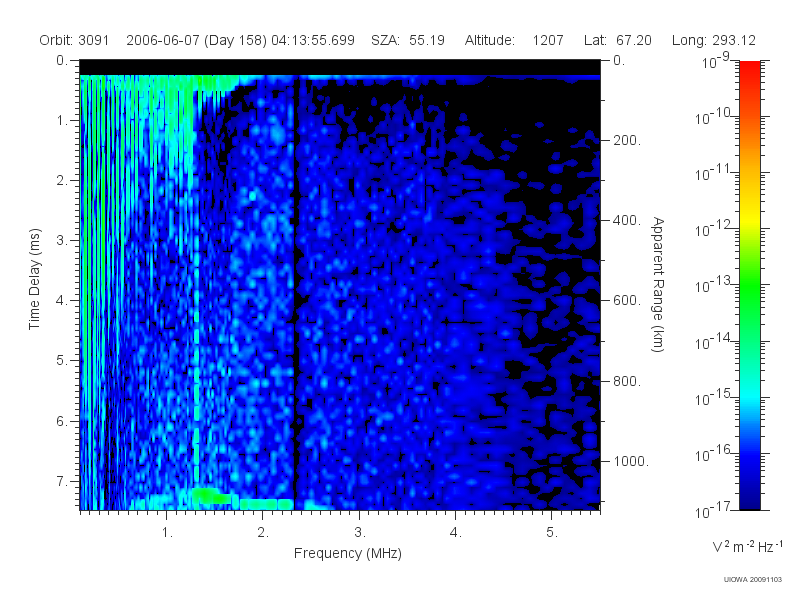
Task: Click the red top of the color scale
Action: point(750,71)
